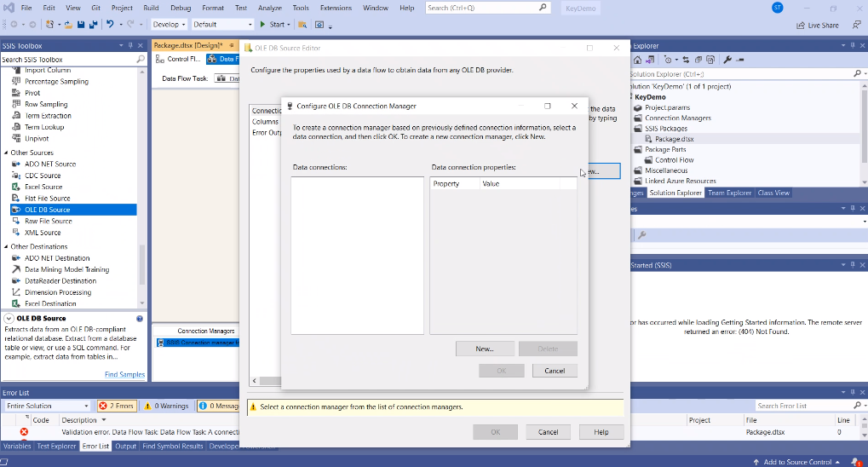Select Excel Source toolbox item
Screen dimensions: 868x467
point(43,187)
